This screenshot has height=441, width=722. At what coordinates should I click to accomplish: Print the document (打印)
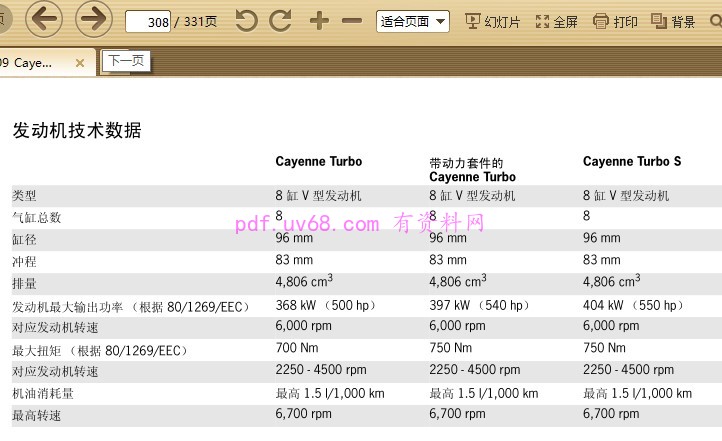tap(615, 21)
